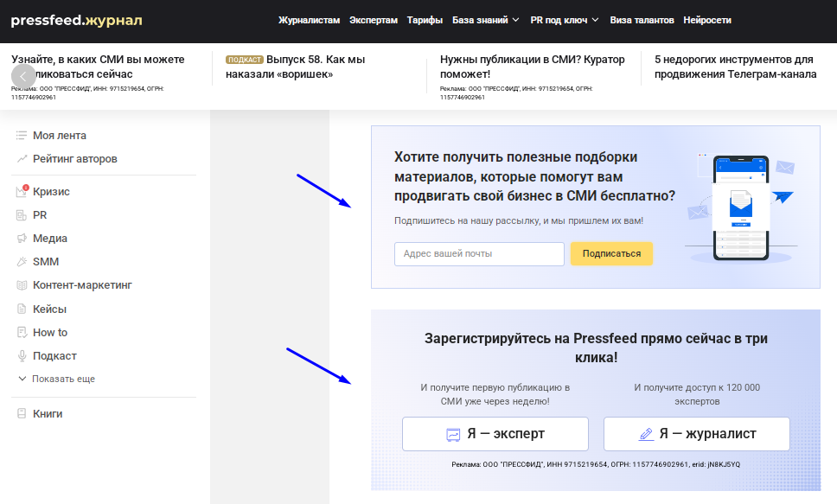Open the Экспертам menu item
This screenshot has height=504, width=837.
pos(374,20)
